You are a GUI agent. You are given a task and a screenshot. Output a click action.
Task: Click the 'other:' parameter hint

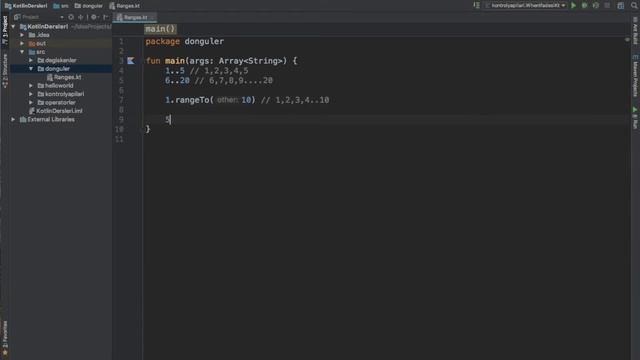[227, 100]
